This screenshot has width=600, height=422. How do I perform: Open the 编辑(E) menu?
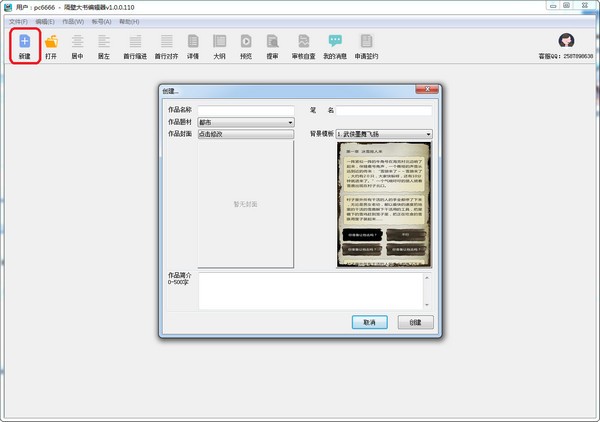click(46, 20)
